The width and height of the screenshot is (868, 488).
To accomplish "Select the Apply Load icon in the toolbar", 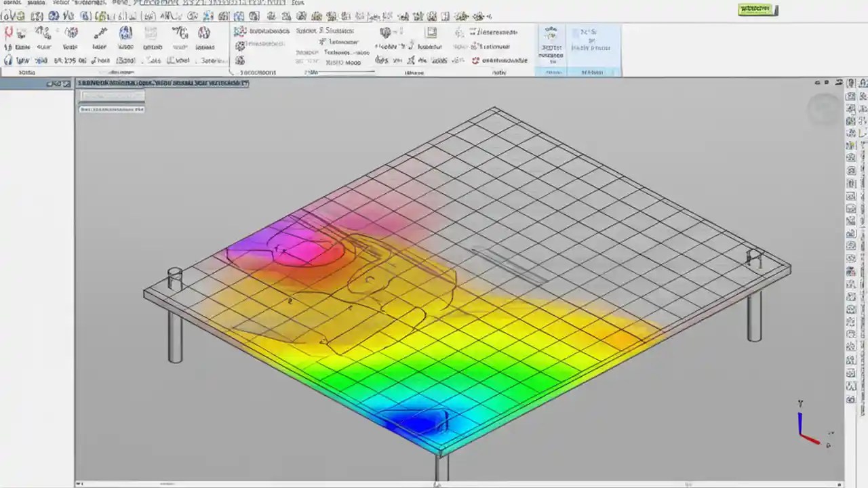I will pyautogui.click(x=71, y=33).
